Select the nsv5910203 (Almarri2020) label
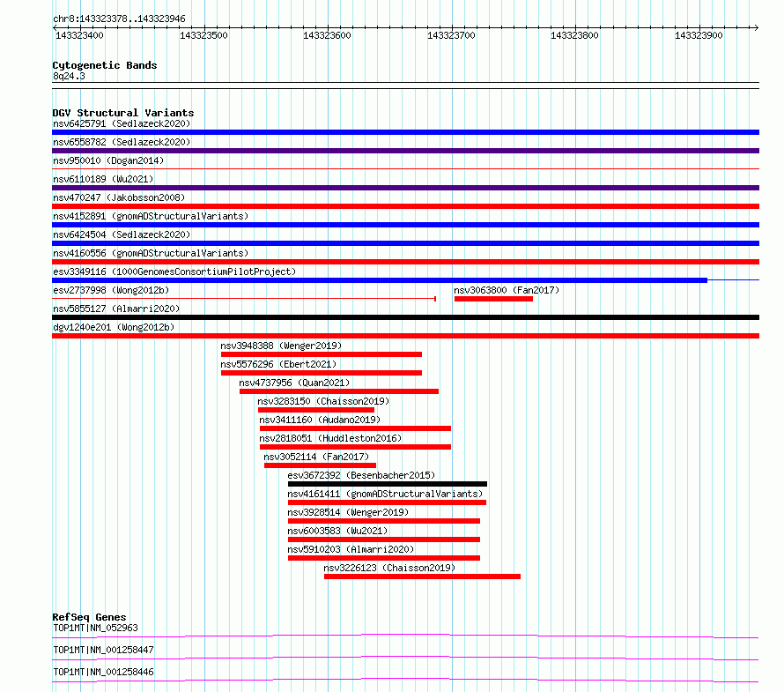The image size is (784, 692). tap(351, 549)
